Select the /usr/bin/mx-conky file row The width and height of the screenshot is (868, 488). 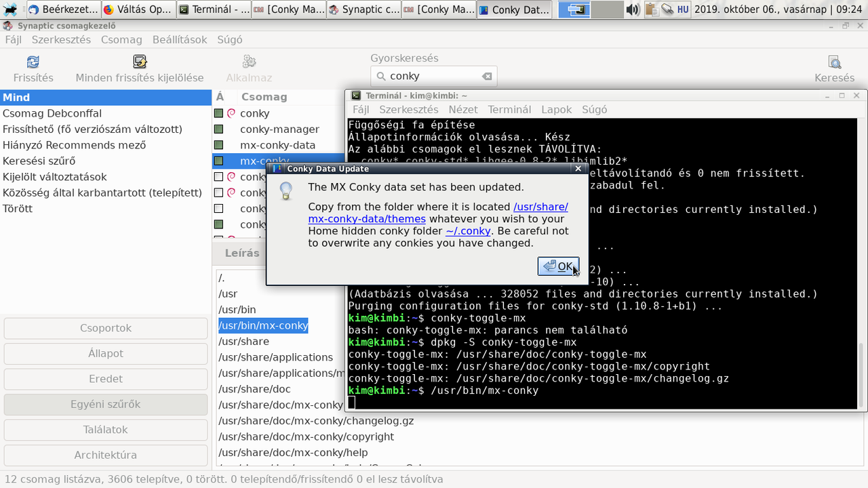263,325
